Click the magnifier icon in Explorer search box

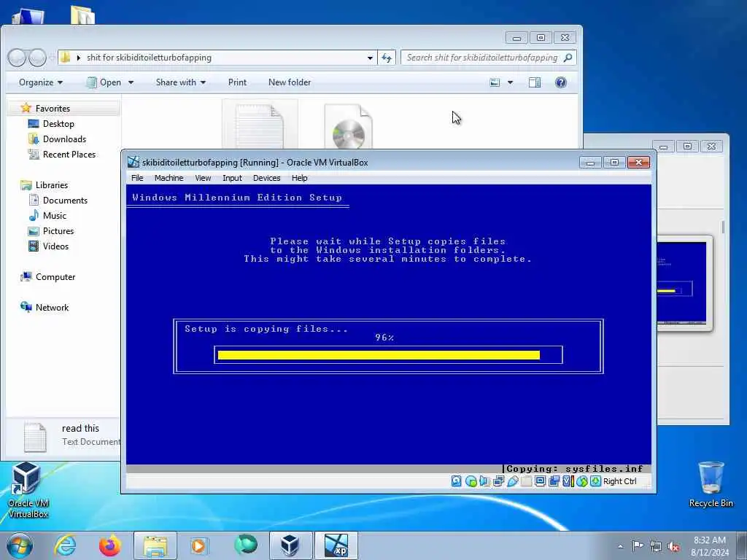coord(568,58)
